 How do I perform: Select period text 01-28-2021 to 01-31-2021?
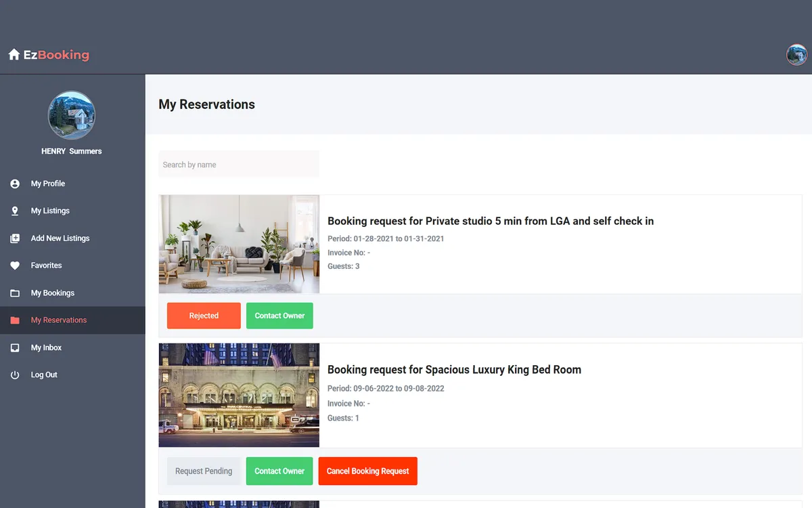(x=399, y=238)
